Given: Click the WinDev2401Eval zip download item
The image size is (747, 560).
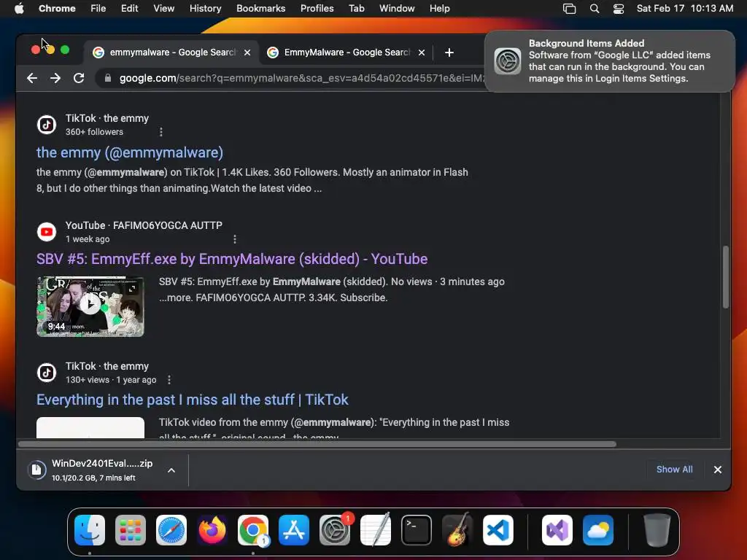Looking at the screenshot, I should [x=102, y=470].
